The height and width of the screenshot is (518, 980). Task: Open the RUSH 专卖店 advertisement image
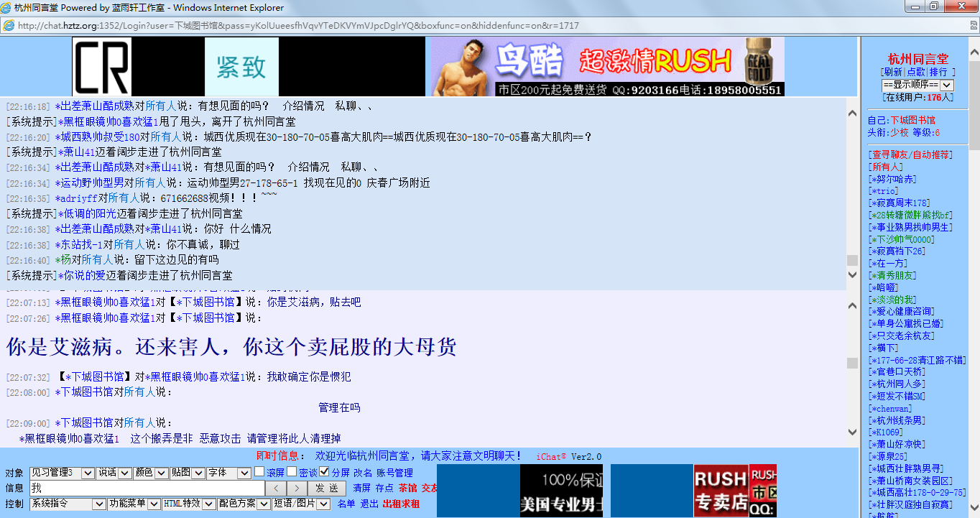[x=721, y=491]
